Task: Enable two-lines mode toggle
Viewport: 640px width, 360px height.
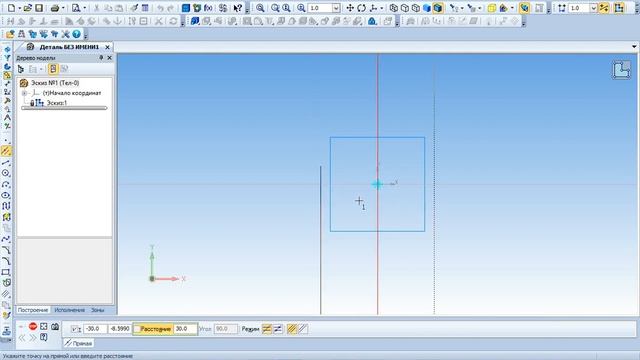Action: tap(267, 329)
